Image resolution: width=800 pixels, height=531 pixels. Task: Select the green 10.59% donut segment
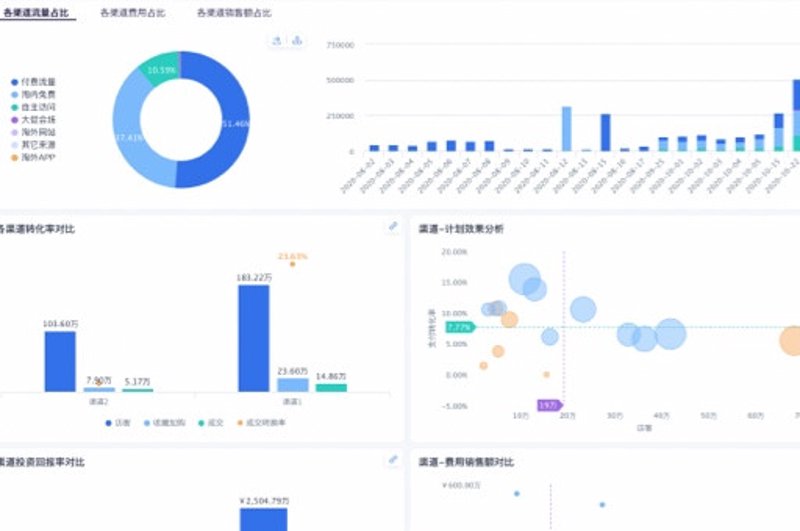[162, 69]
